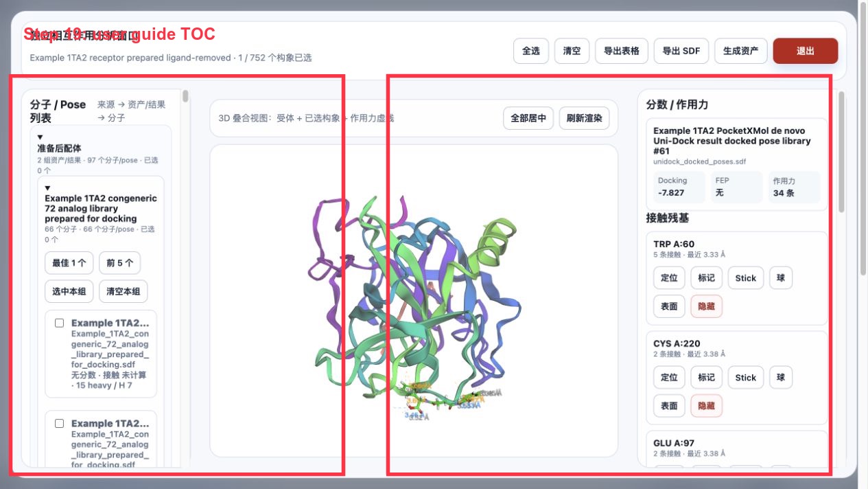Image resolution: width=868 pixels, height=489 pixels.
Task: Click the 最佳 1 个 button
Action: [x=69, y=263]
